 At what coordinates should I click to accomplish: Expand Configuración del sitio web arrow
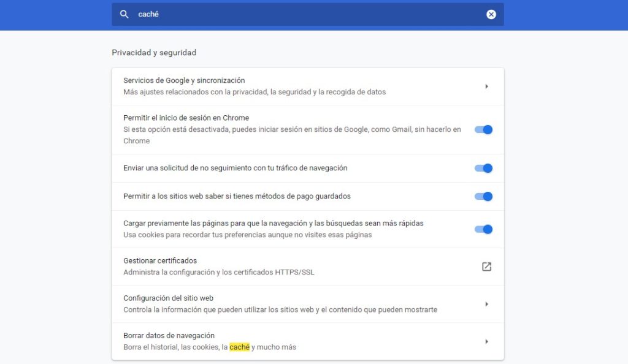pos(486,304)
